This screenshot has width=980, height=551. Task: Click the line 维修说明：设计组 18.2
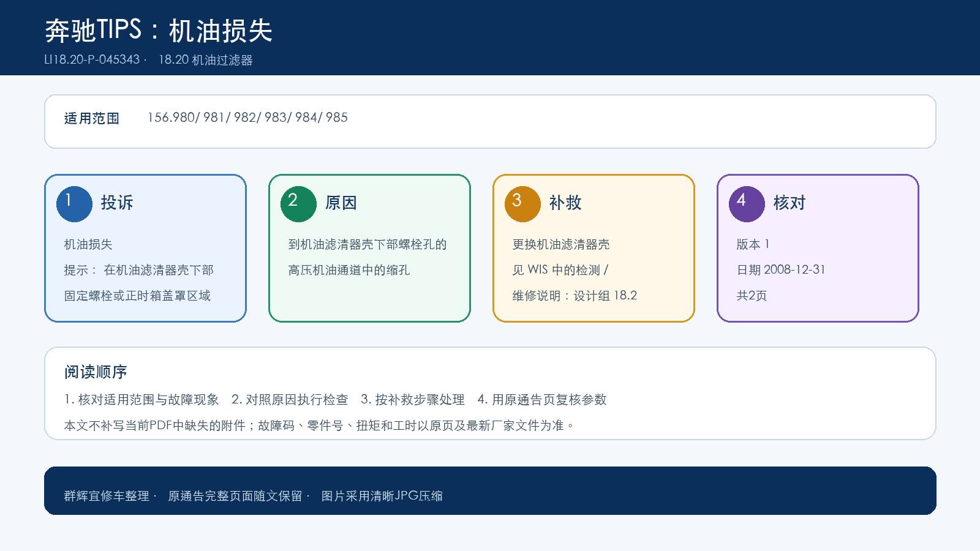pos(575,296)
